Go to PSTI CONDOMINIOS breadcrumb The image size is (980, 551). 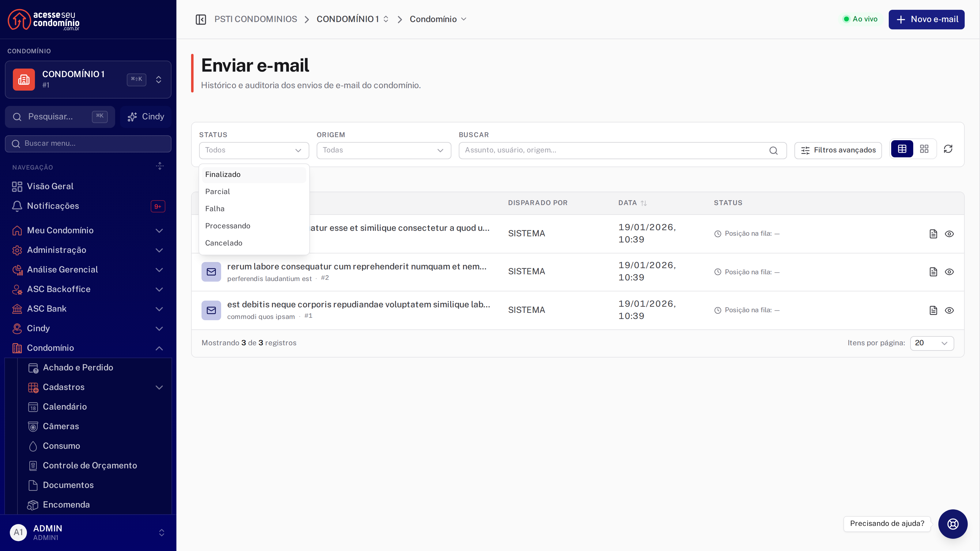256,19
